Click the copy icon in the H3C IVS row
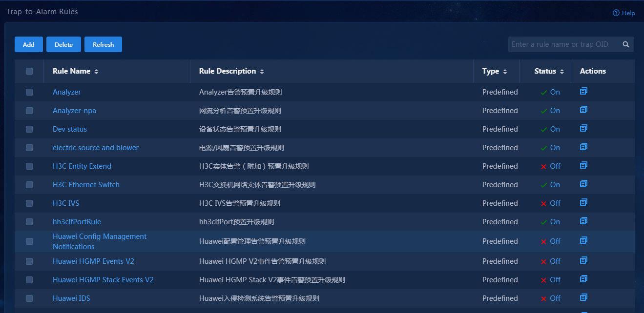 click(583, 202)
